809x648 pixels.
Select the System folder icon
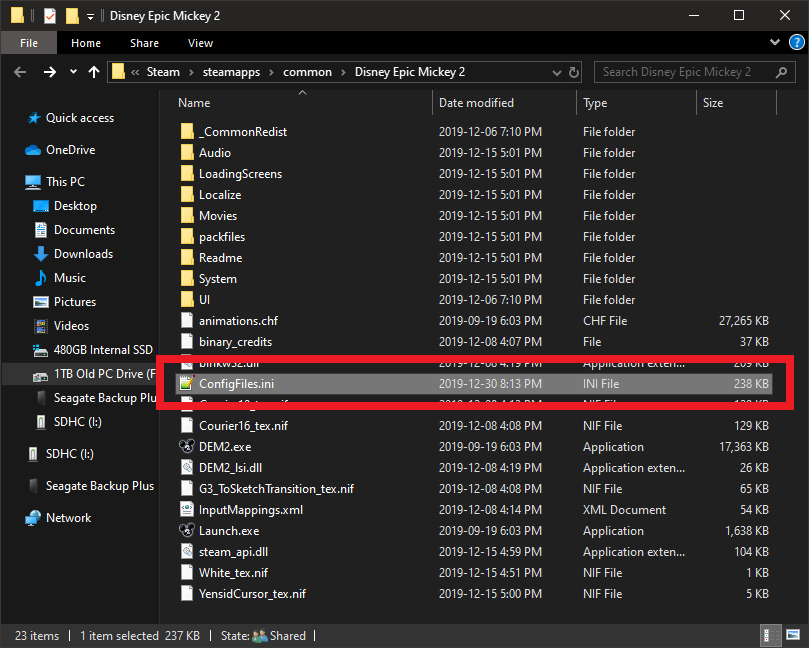click(187, 279)
